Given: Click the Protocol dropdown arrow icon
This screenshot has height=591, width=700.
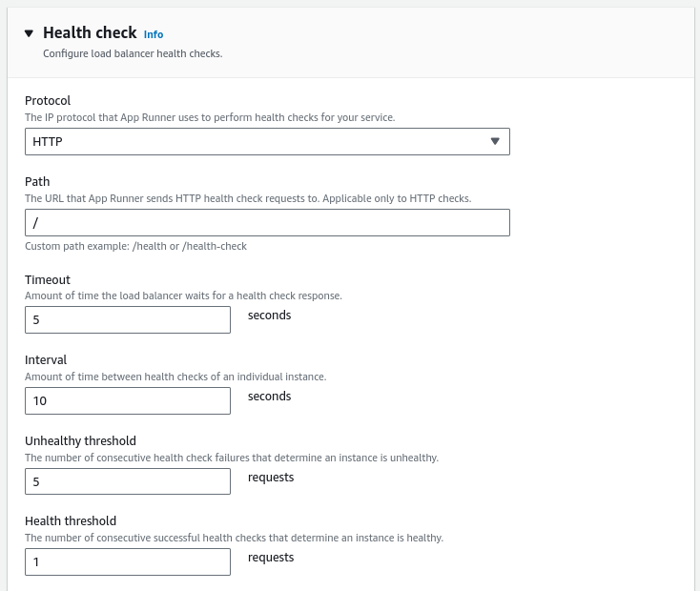Looking at the screenshot, I should pyautogui.click(x=494, y=142).
